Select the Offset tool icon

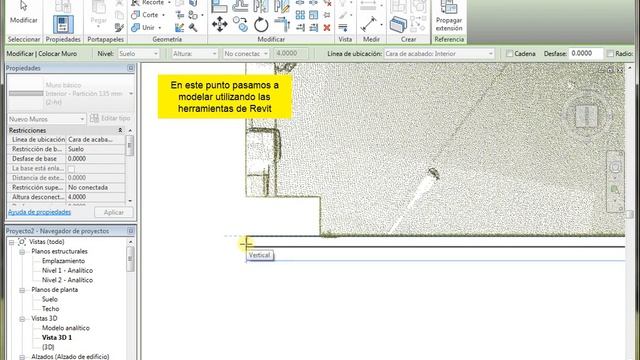(x=240, y=5)
